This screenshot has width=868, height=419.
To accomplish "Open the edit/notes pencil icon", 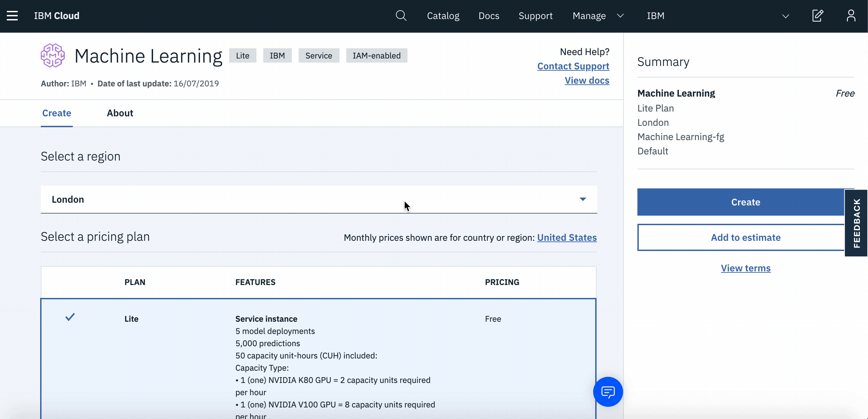I will coord(818,16).
